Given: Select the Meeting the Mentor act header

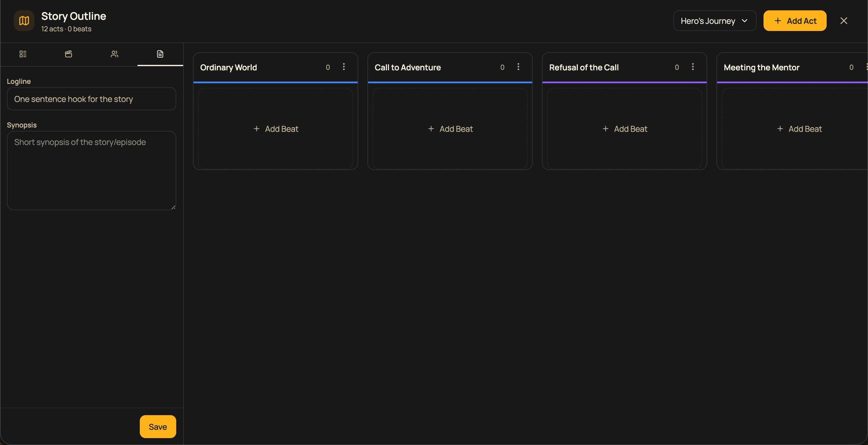Looking at the screenshot, I should (762, 67).
